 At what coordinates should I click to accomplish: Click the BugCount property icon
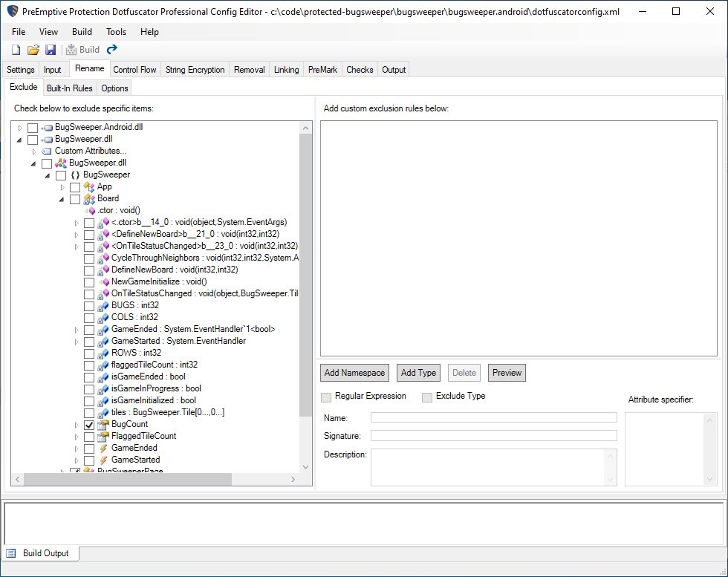coord(103,424)
